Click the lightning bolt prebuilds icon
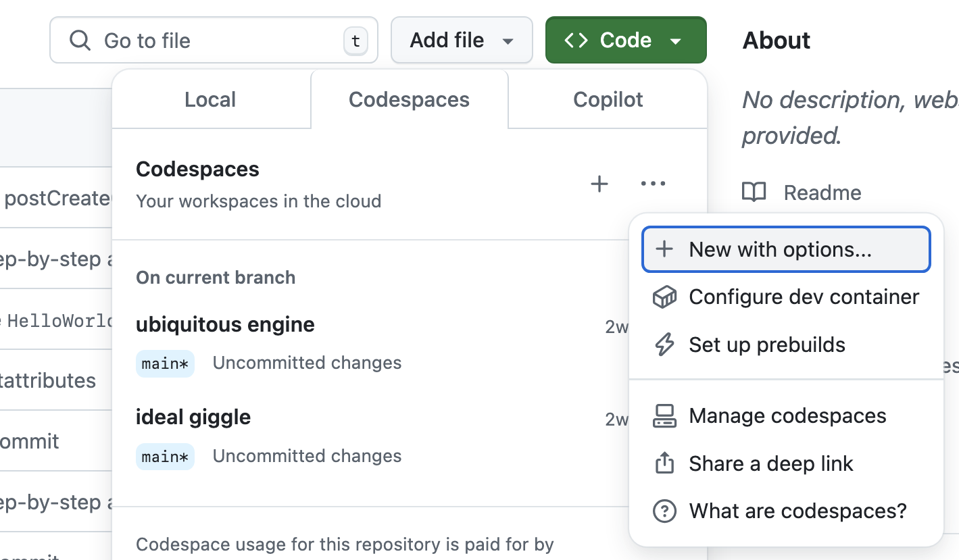 point(664,345)
